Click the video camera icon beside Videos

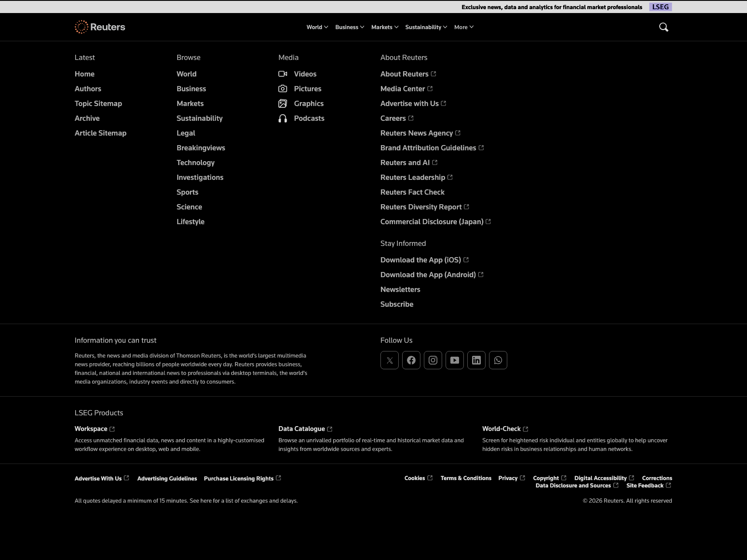click(x=283, y=74)
